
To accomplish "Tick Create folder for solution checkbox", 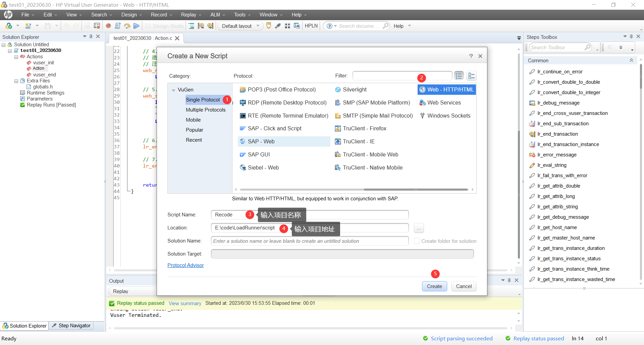I will [417, 241].
